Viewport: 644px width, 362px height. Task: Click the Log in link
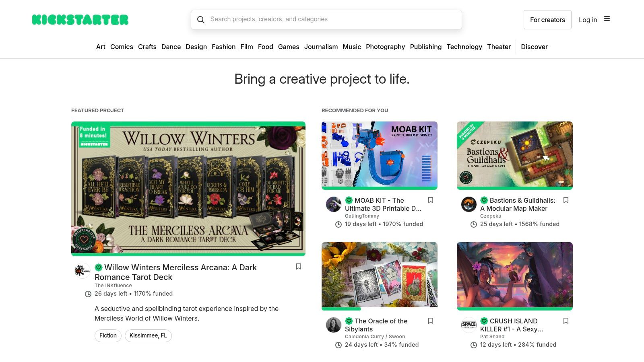[x=588, y=19]
